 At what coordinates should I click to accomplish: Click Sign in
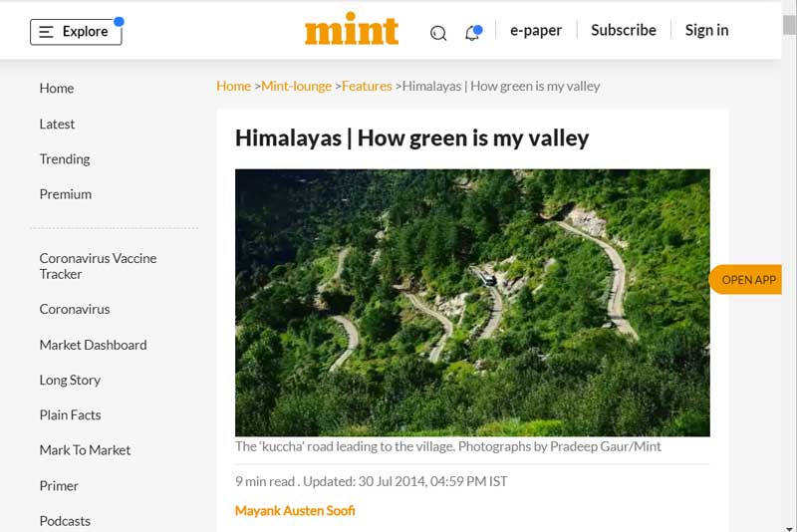tap(706, 30)
